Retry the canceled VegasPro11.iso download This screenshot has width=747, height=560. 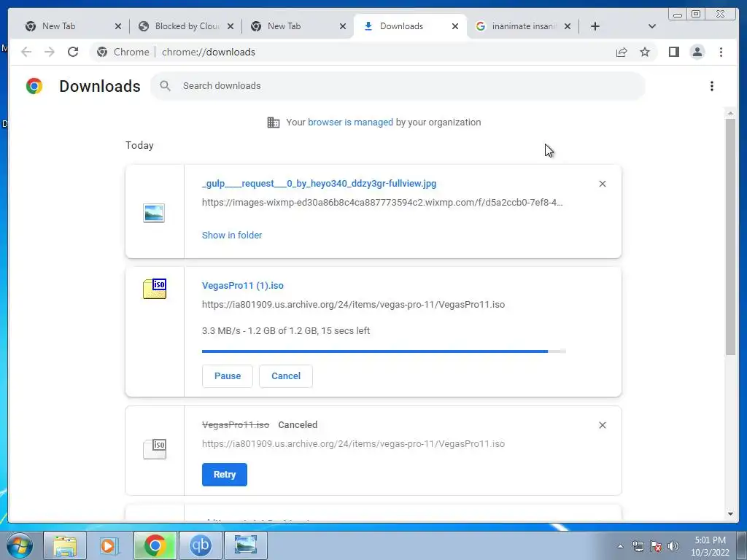pyautogui.click(x=225, y=475)
